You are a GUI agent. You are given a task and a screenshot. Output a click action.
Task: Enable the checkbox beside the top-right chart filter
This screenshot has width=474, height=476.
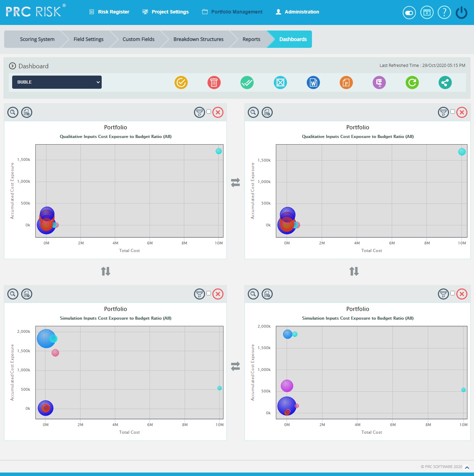452,111
